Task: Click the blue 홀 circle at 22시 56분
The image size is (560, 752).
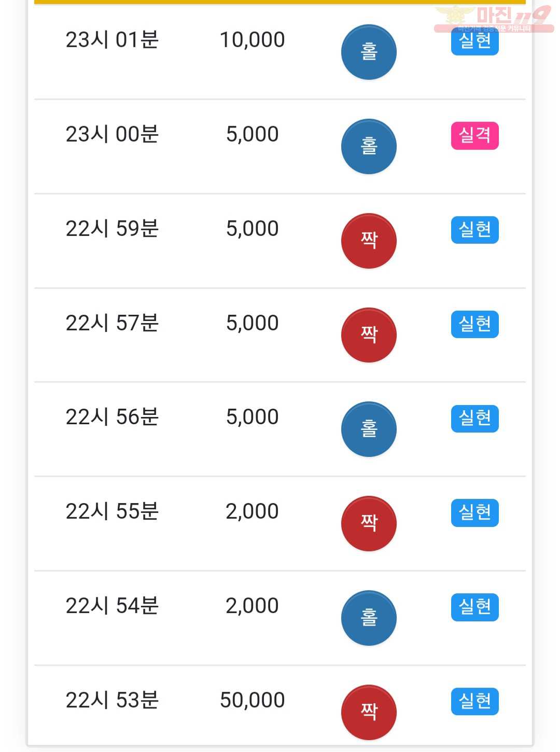Action: coord(369,429)
